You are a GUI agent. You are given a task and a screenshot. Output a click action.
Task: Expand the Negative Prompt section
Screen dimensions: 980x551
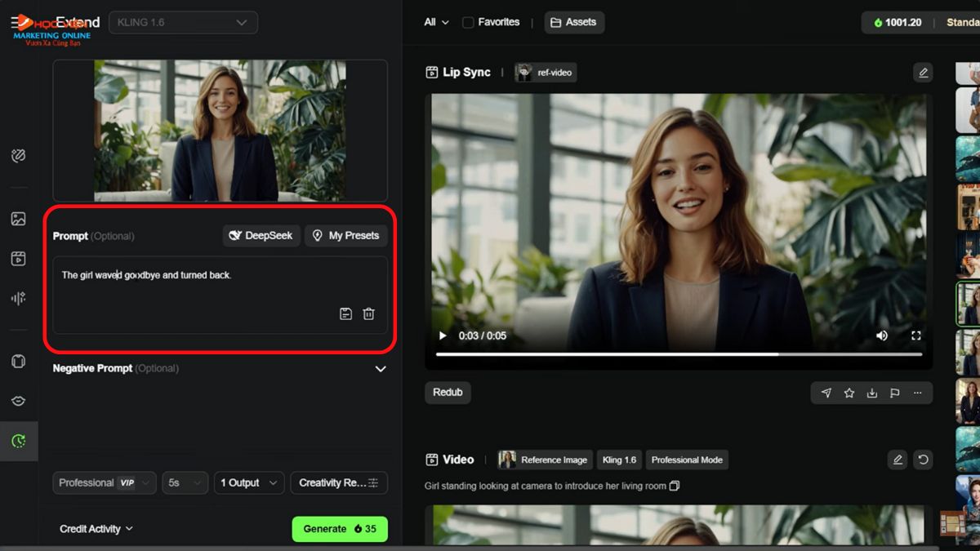[x=380, y=369]
